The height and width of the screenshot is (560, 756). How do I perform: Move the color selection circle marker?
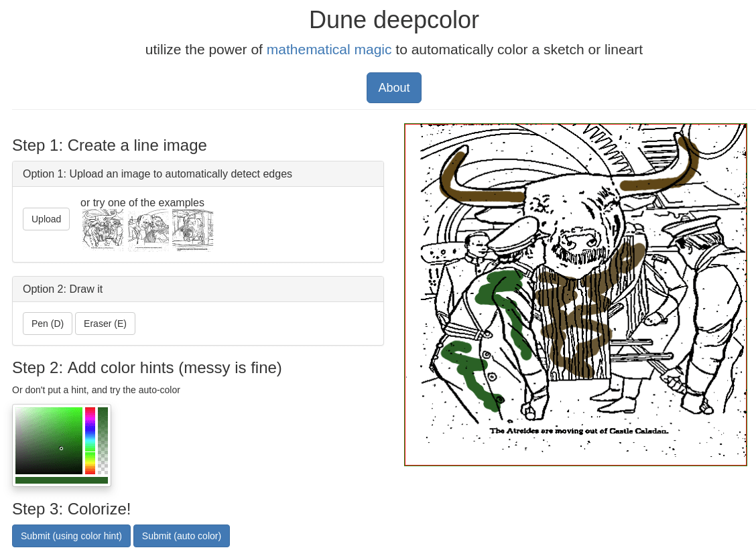coord(60,449)
